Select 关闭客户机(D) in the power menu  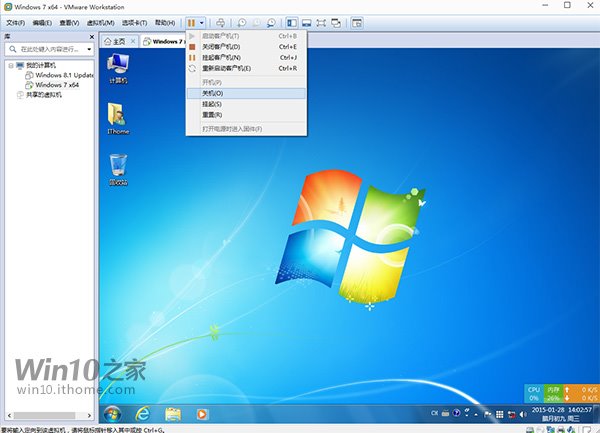[x=246, y=47]
